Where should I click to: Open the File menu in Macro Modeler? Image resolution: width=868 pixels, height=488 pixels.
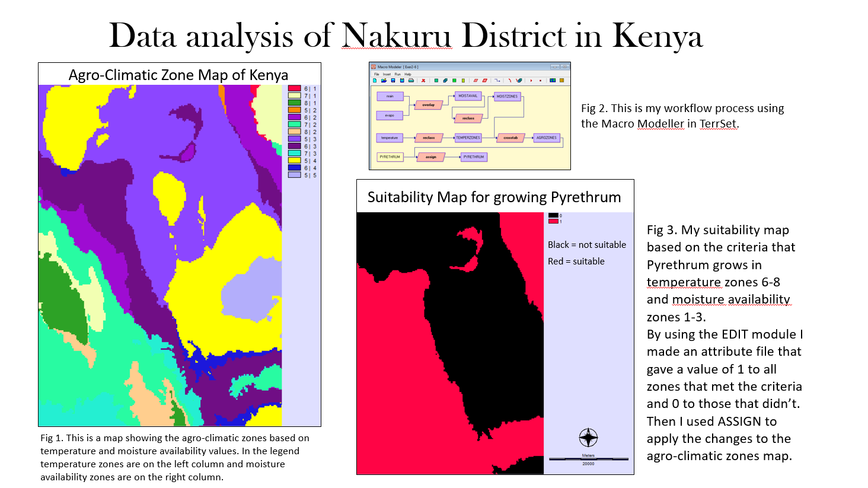(376, 74)
